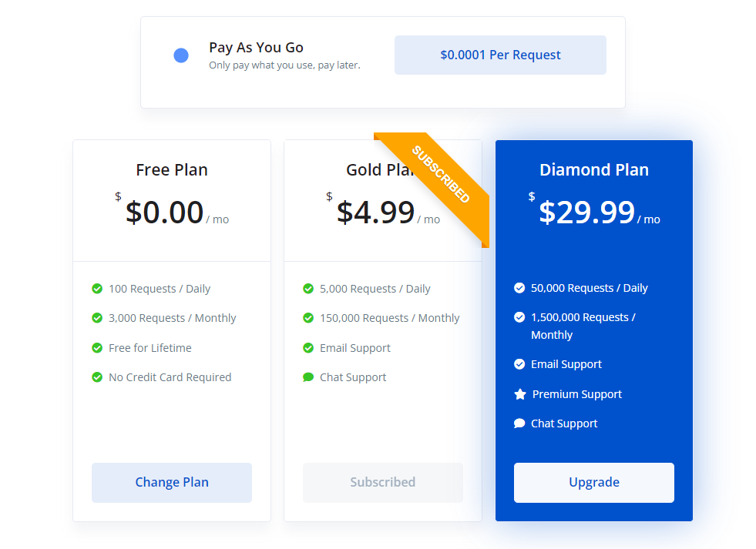Click the white chat bubble icon in Diamond Plan

(519, 423)
